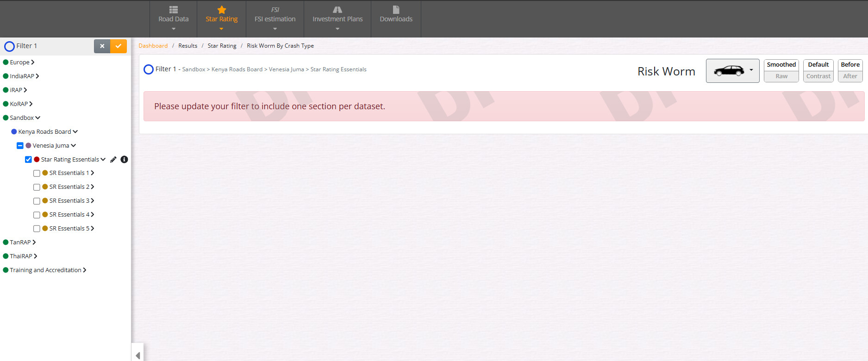This screenshot has height=361, width=868.
Task: Cancel filter with the X button
Action: tap(102, 46)
